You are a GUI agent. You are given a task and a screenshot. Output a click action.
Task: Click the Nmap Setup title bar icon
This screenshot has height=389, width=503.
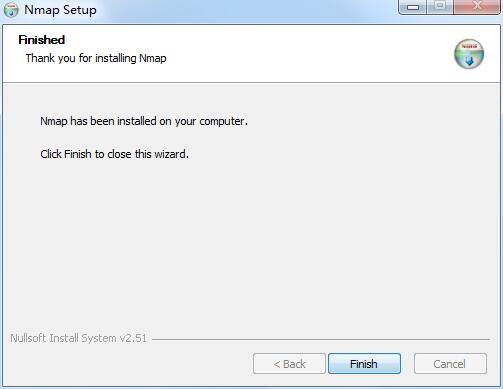coord(11,10)
